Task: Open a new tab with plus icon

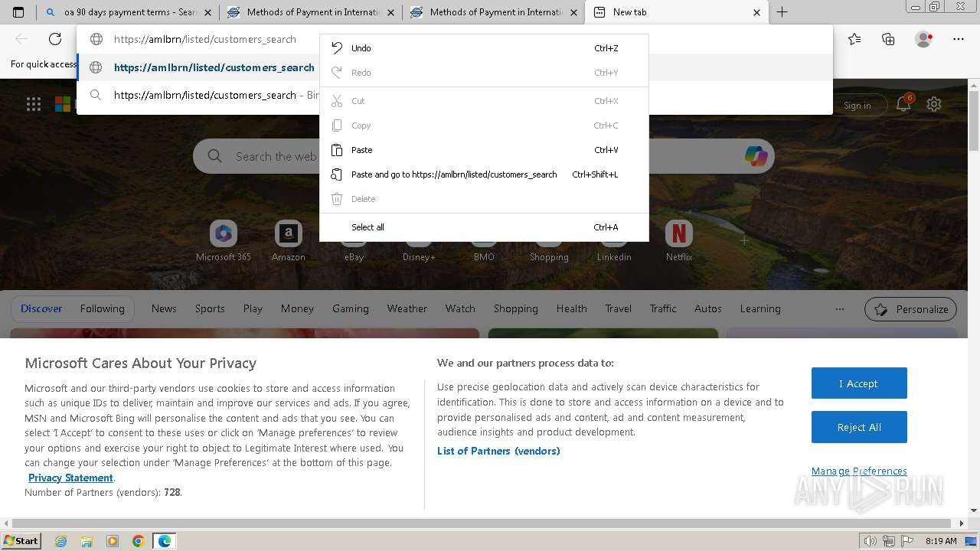Action: coord(782,12)
